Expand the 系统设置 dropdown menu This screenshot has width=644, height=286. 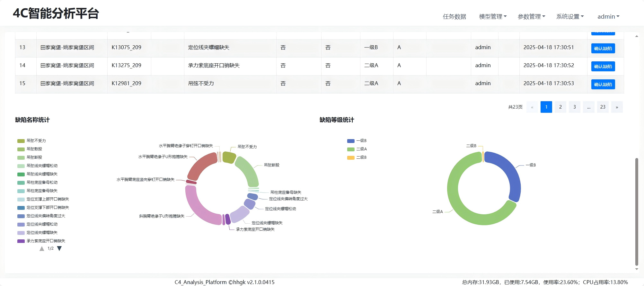pyautogui.click(x=570, y=16)
